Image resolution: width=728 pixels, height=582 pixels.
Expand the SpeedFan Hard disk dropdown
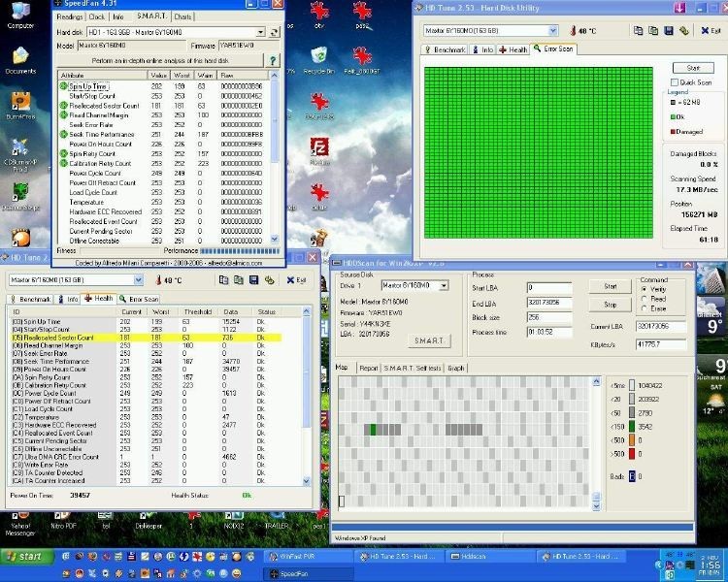click(261, 32)
